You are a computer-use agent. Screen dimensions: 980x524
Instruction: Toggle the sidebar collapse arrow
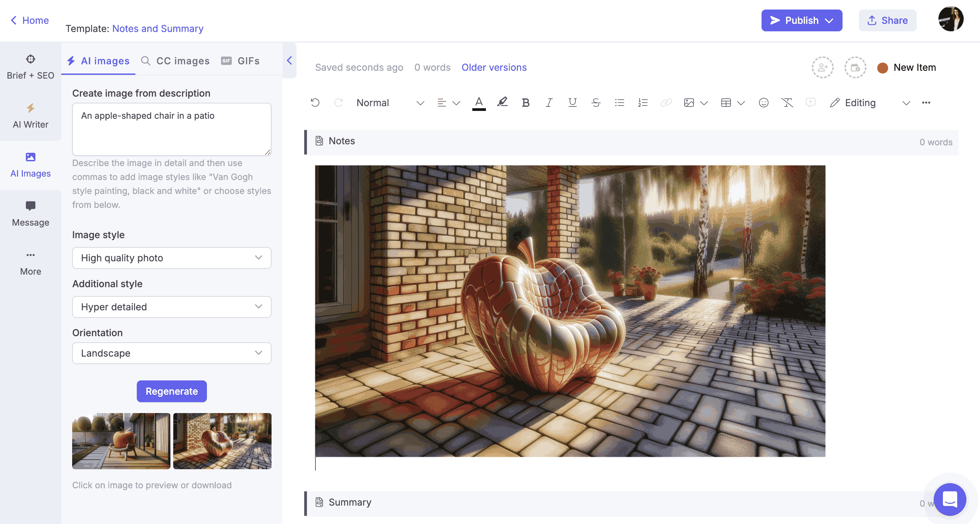(289, 60)
